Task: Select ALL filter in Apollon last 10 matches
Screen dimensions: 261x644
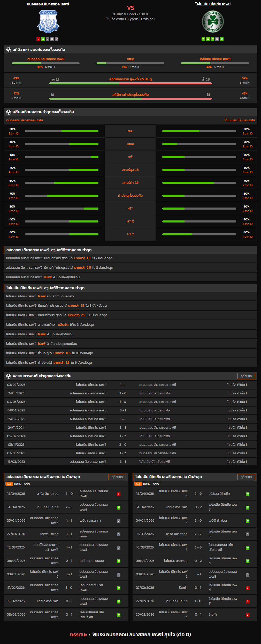Action: [9, 484]
